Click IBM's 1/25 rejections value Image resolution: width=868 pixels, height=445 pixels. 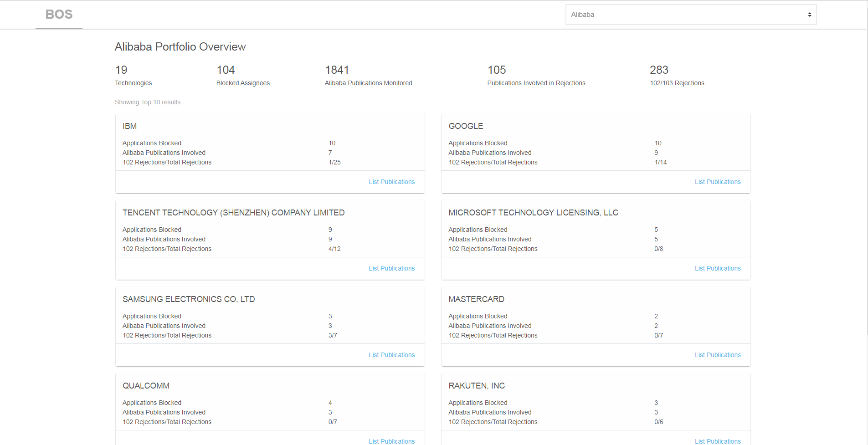tap(334, 162)
